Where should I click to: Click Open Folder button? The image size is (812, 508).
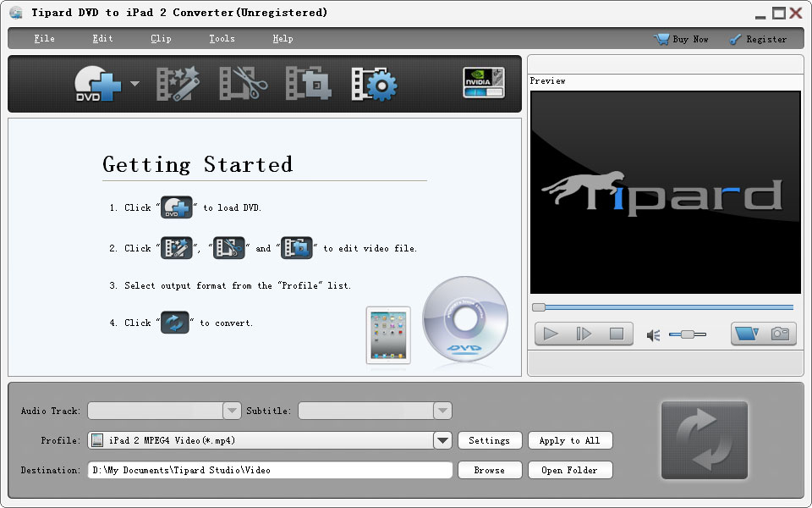tap(570, 470)
